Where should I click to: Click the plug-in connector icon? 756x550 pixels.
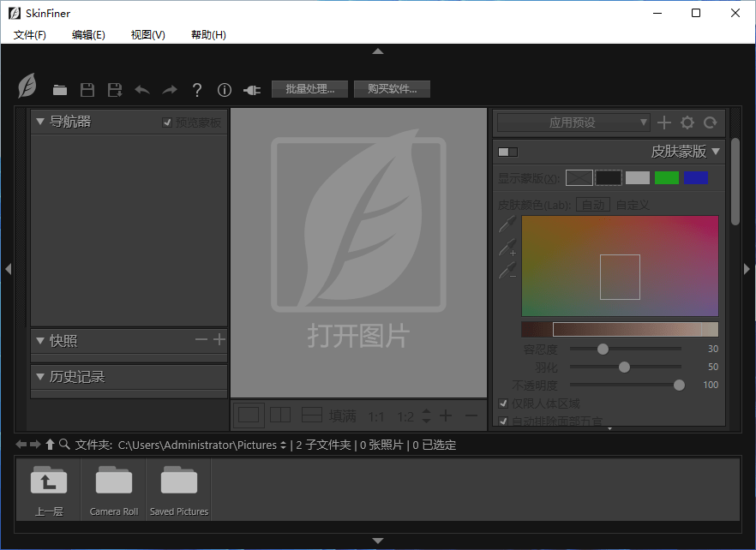click(x=252, y=90)
